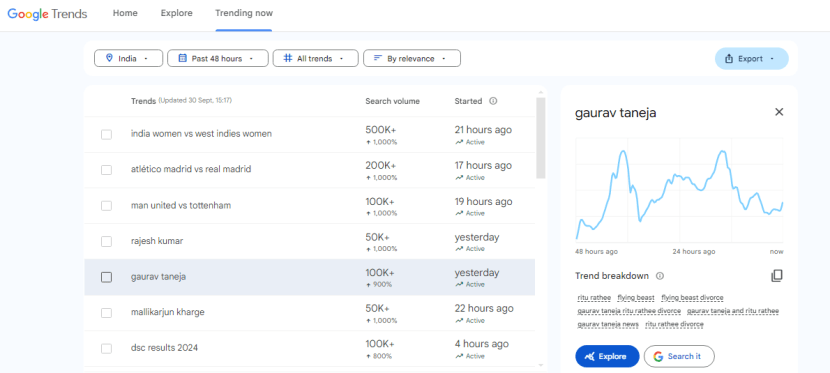The width and height of the screenshot is (830, 373).
Task: Click the ritu rathee divorce term
Action: click(x=674, y=324)
